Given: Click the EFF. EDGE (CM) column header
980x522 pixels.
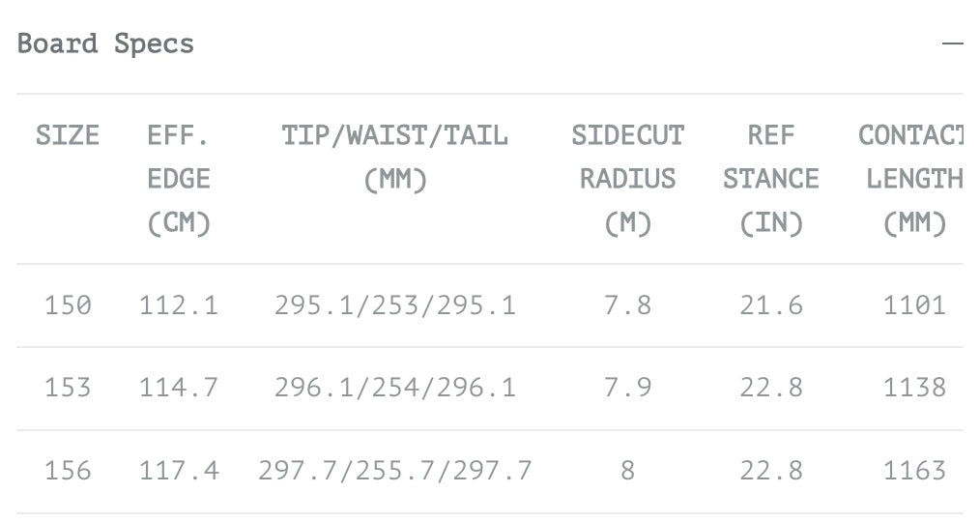Looking at the screenshot, I should [179, 179].
